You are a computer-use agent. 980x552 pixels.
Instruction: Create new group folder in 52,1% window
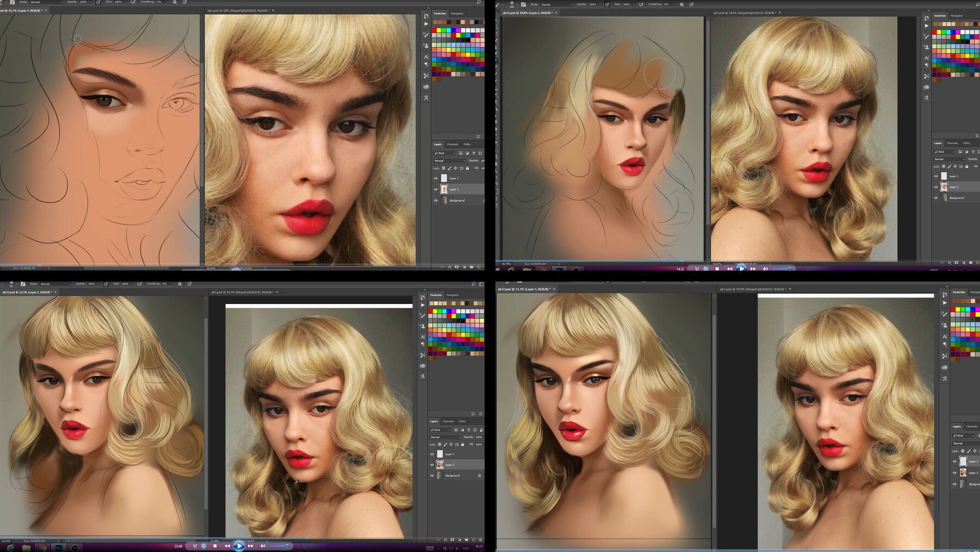point(471,267)
